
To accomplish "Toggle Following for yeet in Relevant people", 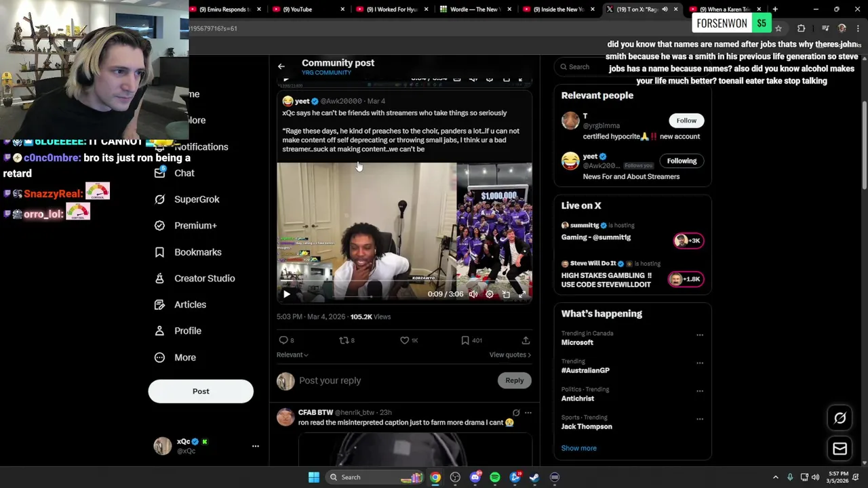I will pyautogui.click(x=682, y=161).
